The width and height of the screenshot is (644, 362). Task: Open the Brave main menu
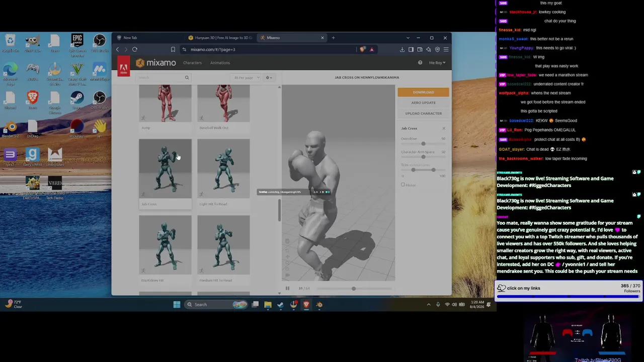pyautogui.click(x=446, y=49)
